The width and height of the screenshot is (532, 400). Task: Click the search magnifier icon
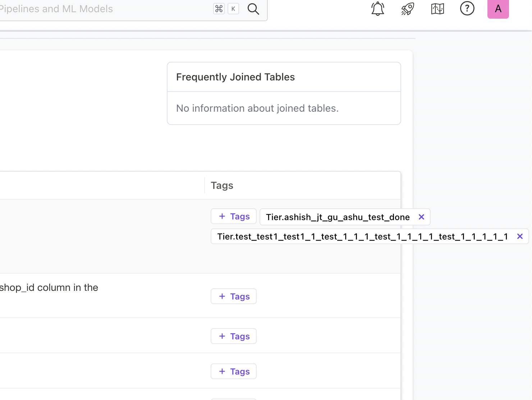click(x=253, y=9)
